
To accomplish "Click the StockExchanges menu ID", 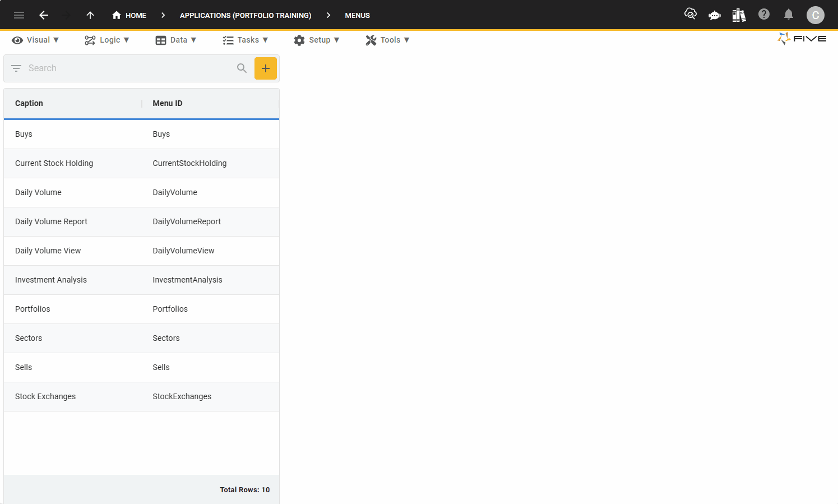I will (x=182, y=396).
